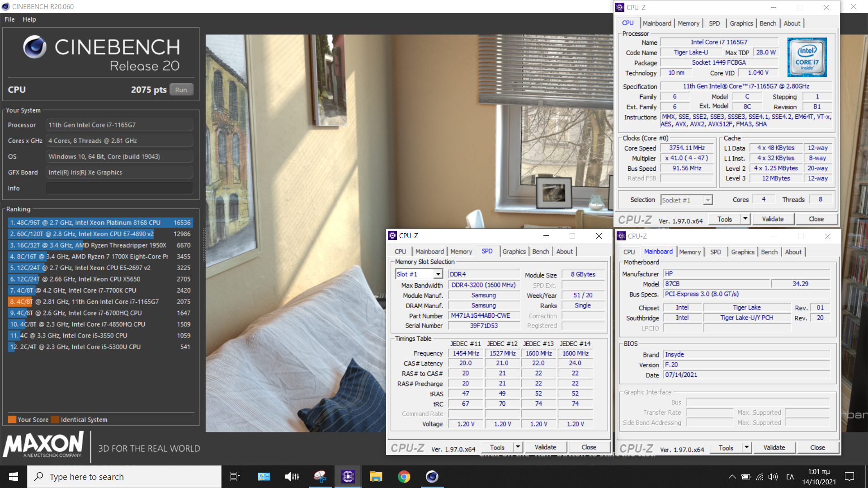The width and height of the screenshot is (868, 488).
Task: Open SPD tab in Mainboard CPU-Z window
Action: point(716,252)
